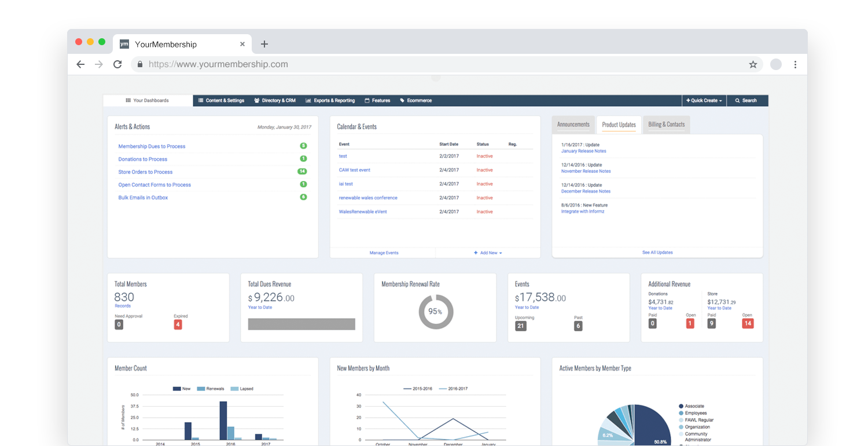
Task: Open the Features menu
Action: 377,100
